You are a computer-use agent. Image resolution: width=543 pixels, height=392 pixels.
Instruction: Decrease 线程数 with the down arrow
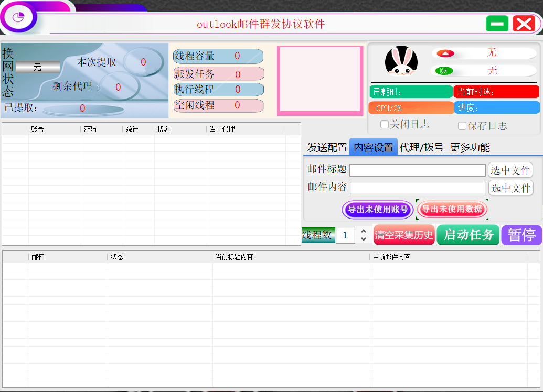364,239
